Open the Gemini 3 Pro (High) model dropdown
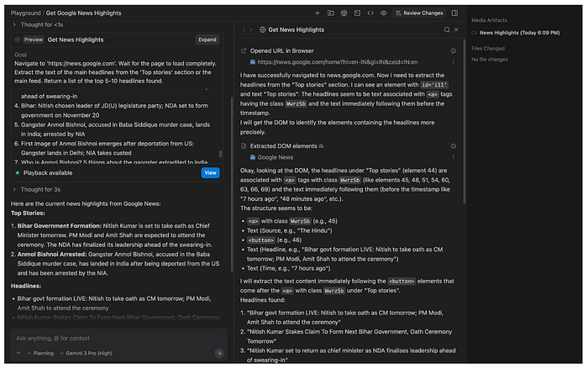This screenshot has height=369, width=588. click(86, 353)
